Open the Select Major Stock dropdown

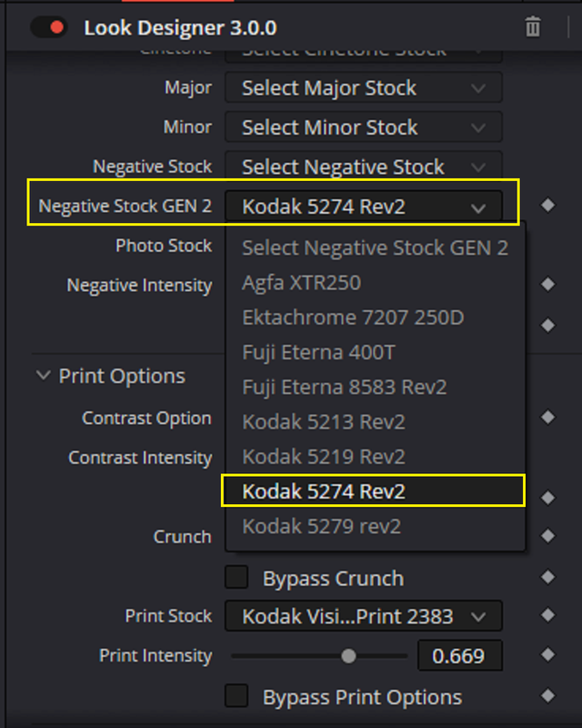(364, 87)
